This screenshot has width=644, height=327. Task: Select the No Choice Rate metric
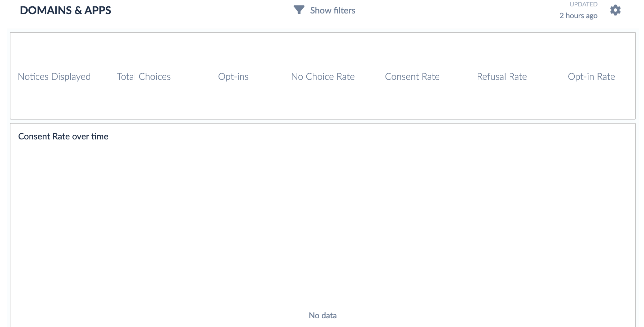coord(323,77)
